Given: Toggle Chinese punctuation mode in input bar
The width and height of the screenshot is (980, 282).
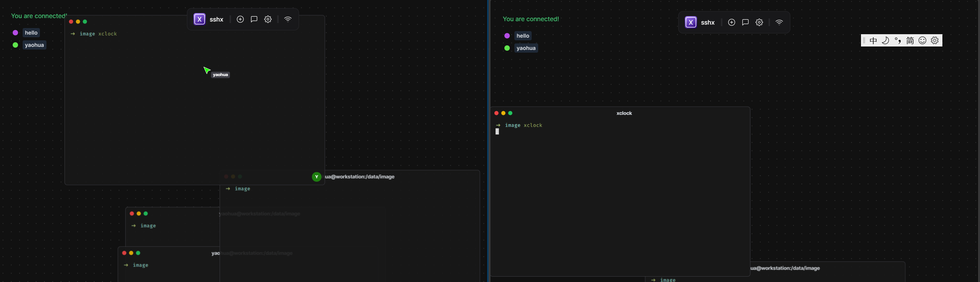Looking at the screenshot, I should pyautogui.click(x=898, y=40).
